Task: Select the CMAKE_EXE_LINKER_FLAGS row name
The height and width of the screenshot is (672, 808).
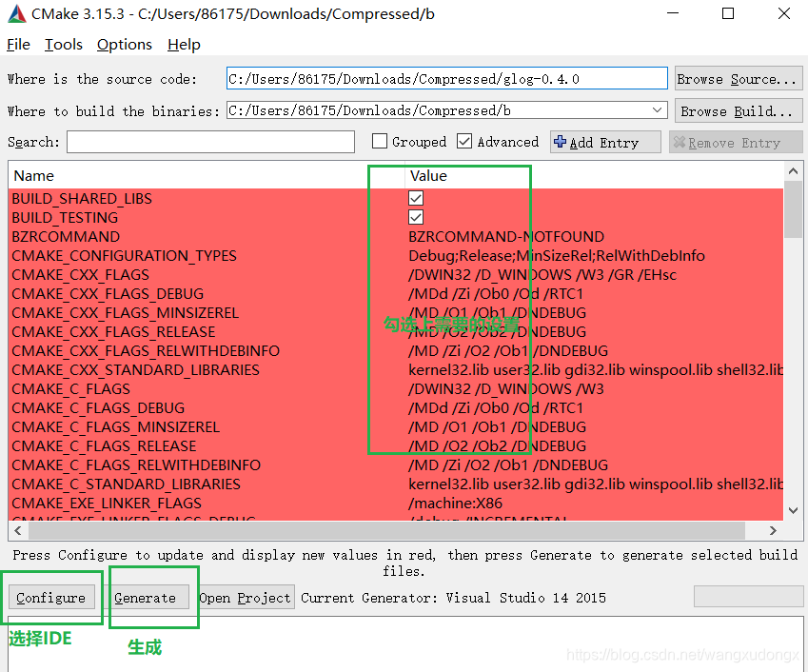Action: pyautogui.click(x=107, y=504)
